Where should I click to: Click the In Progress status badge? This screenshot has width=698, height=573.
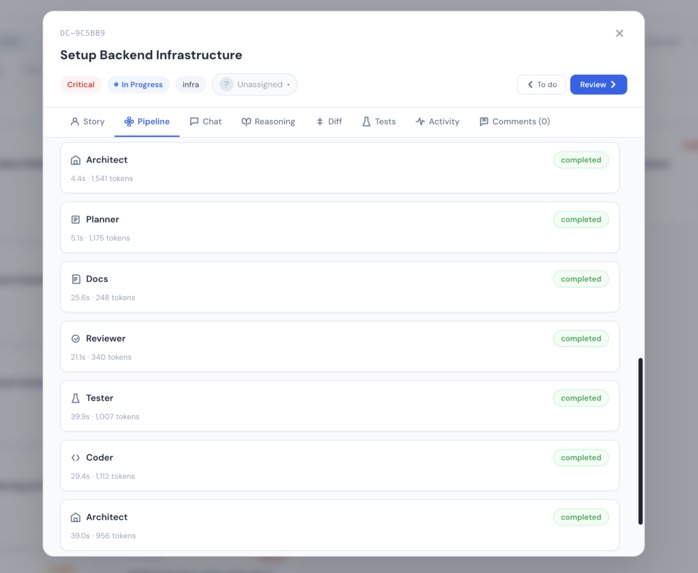(138, 85)
